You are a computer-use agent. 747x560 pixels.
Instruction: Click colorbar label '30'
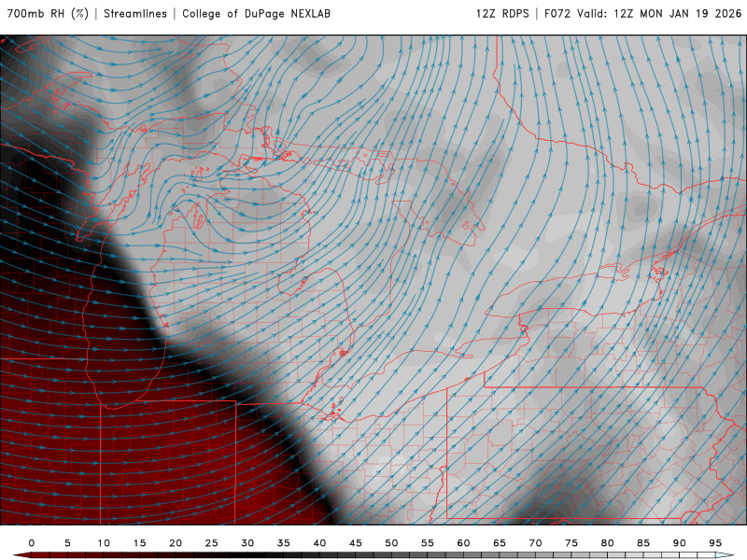pyautogui.click(x=247, y=543)
